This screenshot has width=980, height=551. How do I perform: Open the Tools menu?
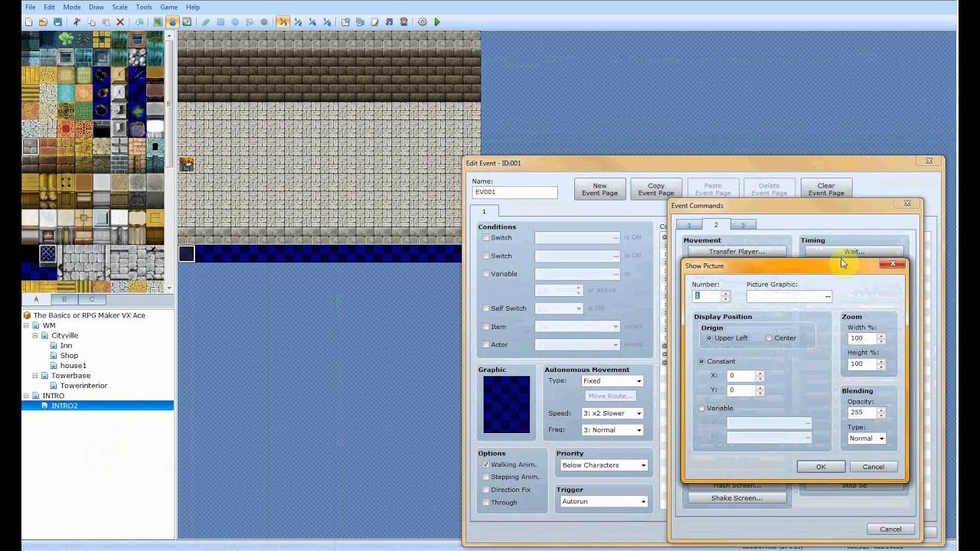[144, 7]
